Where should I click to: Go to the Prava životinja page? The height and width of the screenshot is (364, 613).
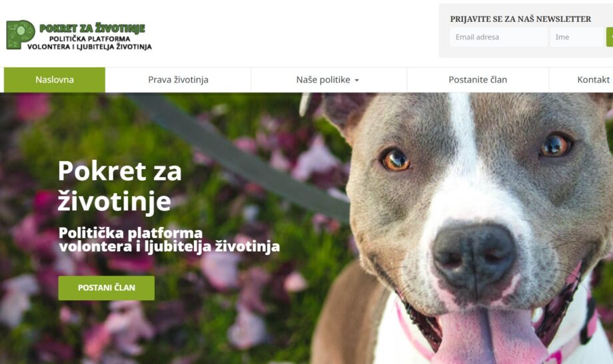tap(178, 80)
